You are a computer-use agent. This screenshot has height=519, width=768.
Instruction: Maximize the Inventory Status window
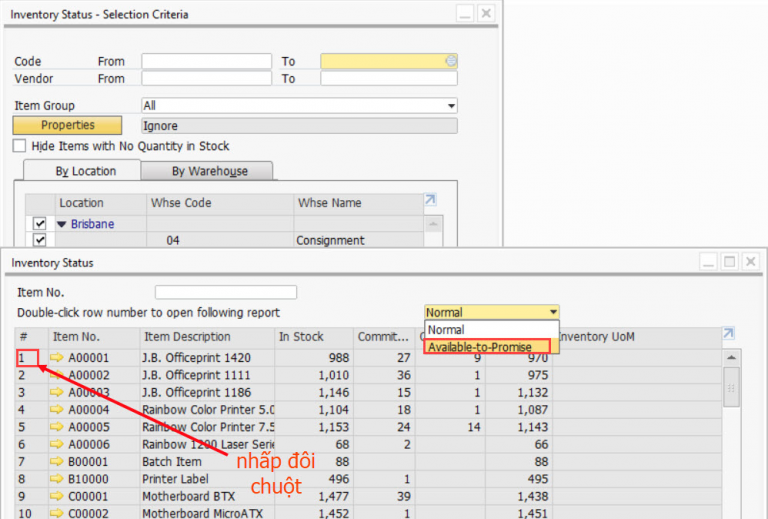(x=729, y=262)
